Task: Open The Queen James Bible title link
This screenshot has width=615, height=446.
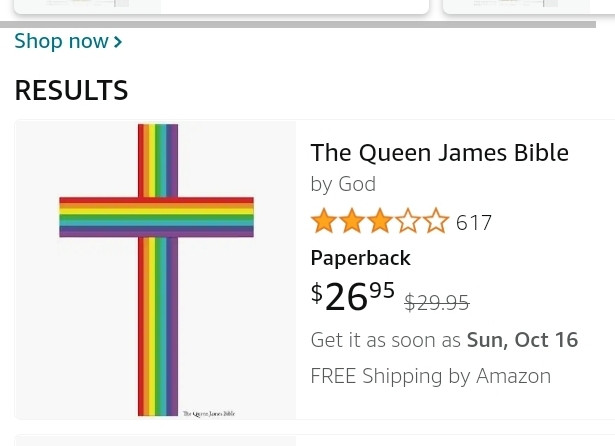Action: tap(439, 152)
